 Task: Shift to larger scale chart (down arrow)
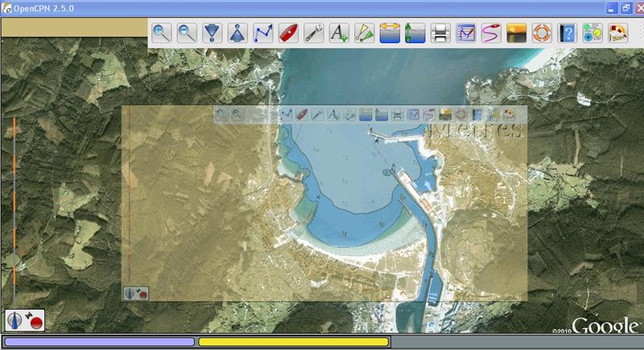[213, 33]
